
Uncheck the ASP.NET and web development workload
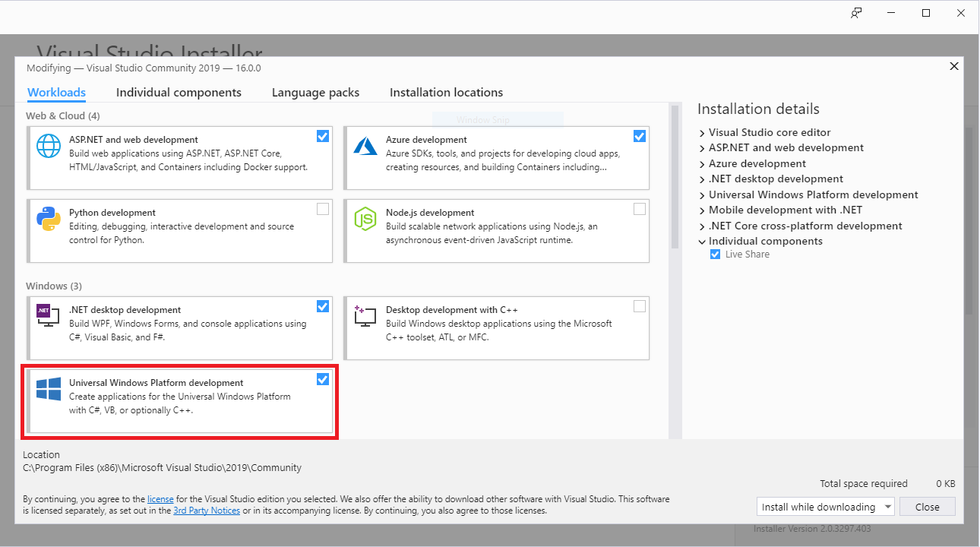[x=323, y=136]
